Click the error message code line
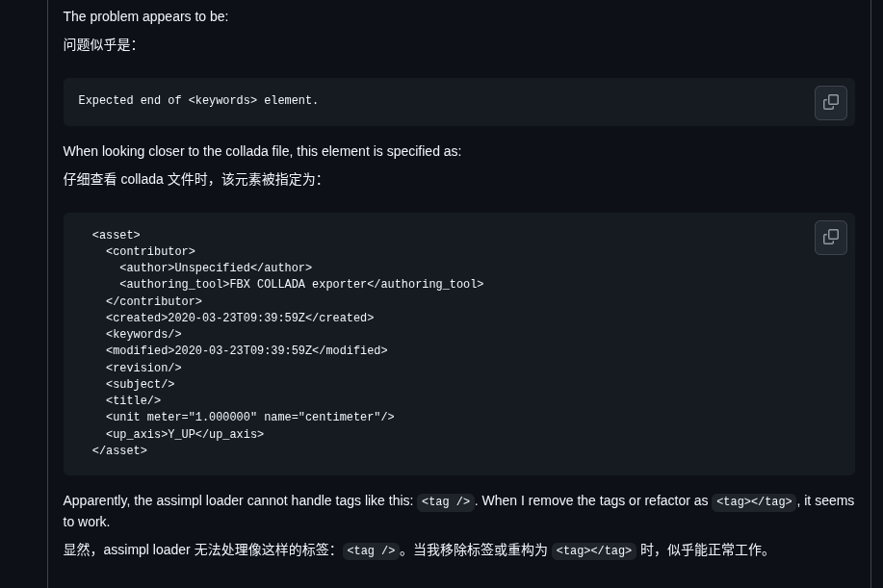Image resolution: width=883 pixels, height=588 pixels. (198, 101)
